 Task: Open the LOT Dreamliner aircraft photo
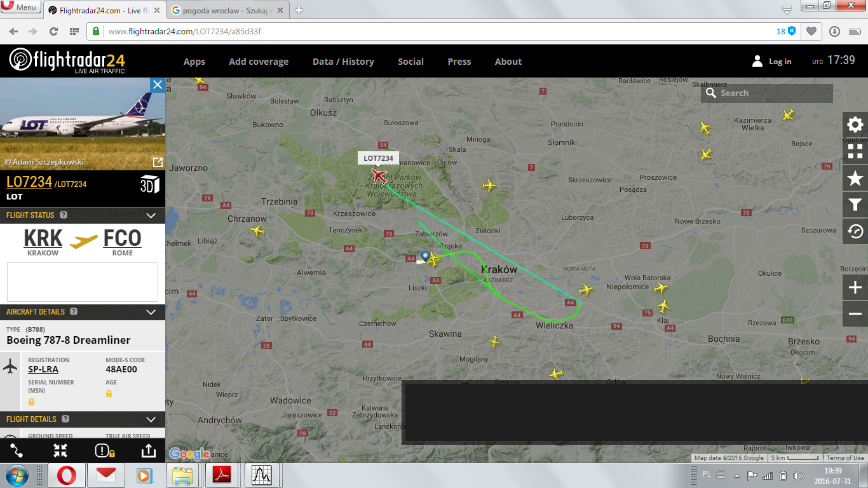coord(83,123)
